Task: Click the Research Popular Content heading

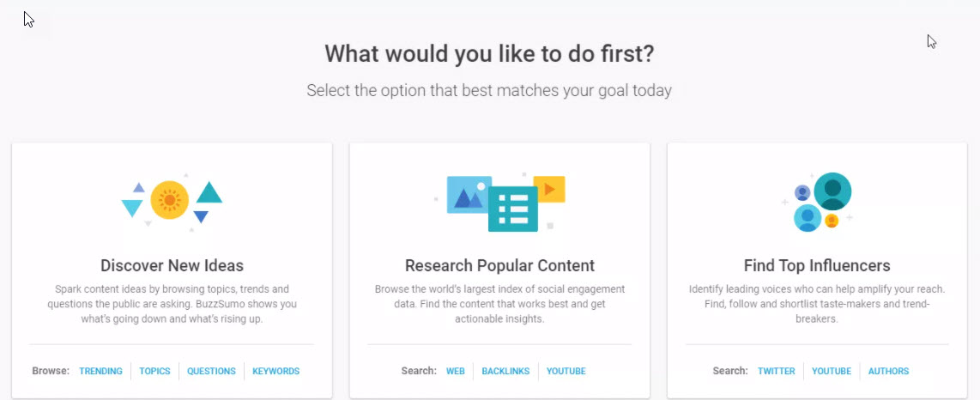Action: [x=499, y=266]
